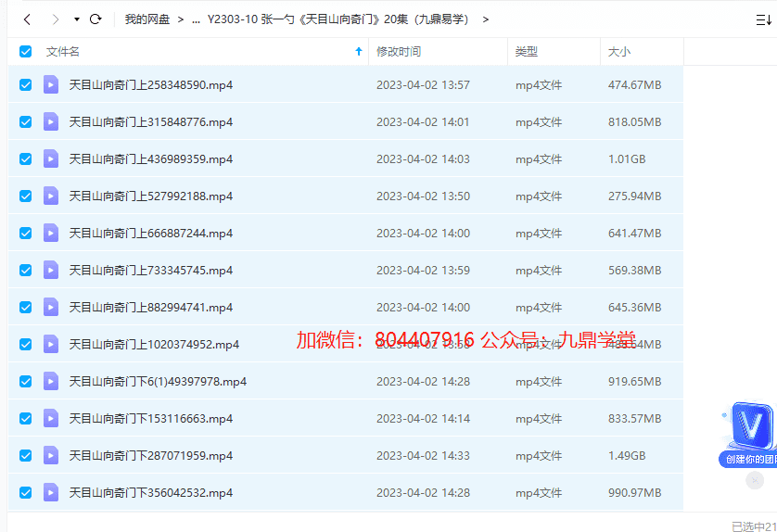The height and width of the screenshot is (532, 777).
Task: Expand the collapsed breadcrumb ellipsis
Action: coord(196,19)
